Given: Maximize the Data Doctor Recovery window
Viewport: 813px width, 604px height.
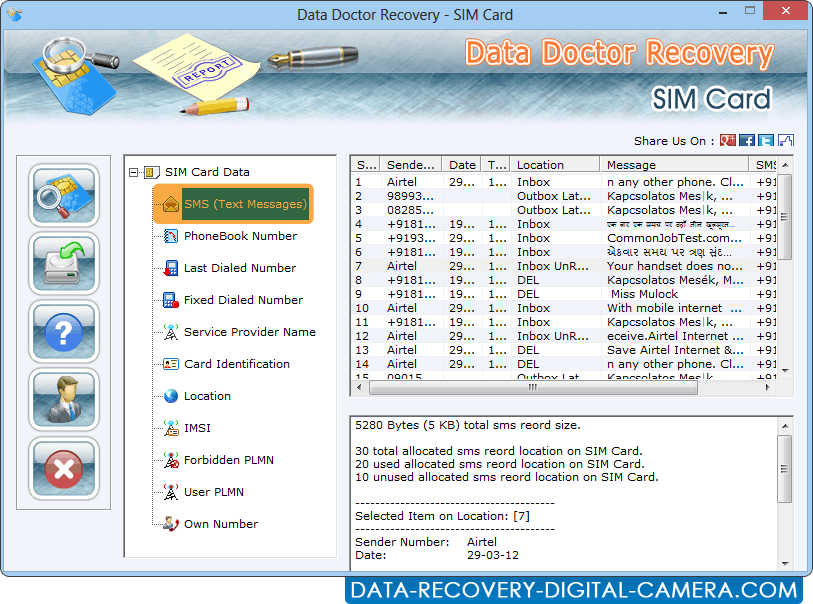Looking at the screenshot, I should point(750,11).
